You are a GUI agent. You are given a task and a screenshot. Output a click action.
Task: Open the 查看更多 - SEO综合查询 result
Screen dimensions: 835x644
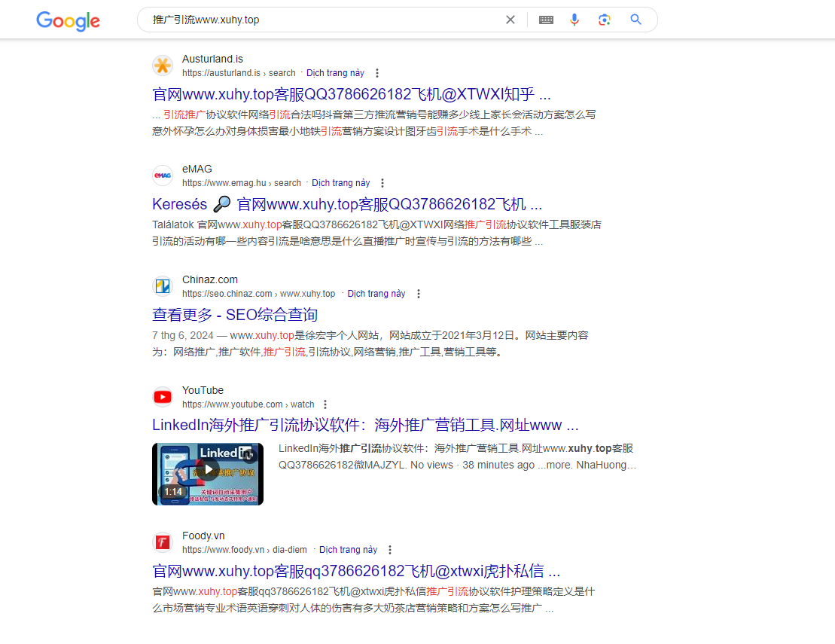[234, 314]
